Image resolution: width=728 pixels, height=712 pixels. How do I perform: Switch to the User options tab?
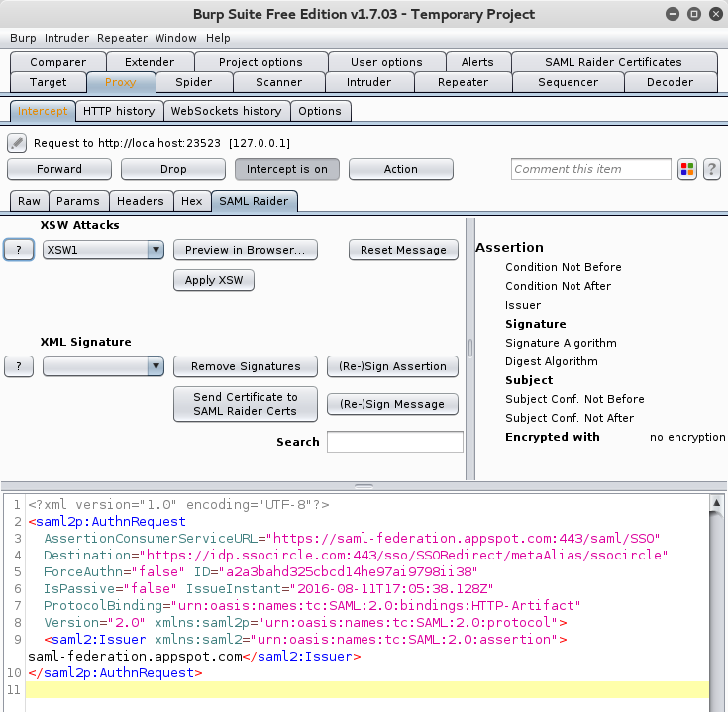click(x=386, y=62)
